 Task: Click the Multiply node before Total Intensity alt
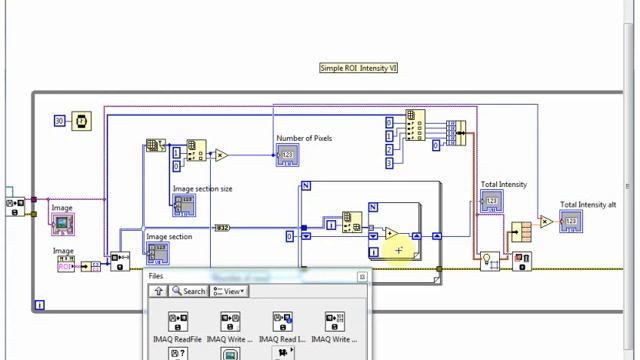pyautogui.click(x=546, y=222)
